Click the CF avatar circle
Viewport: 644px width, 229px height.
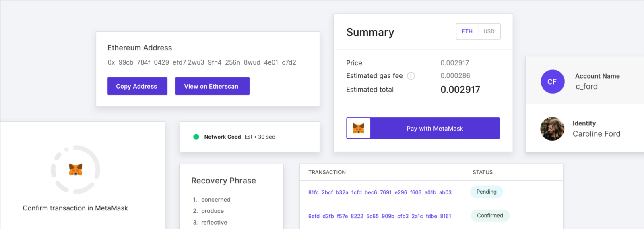tap(552, 81)
